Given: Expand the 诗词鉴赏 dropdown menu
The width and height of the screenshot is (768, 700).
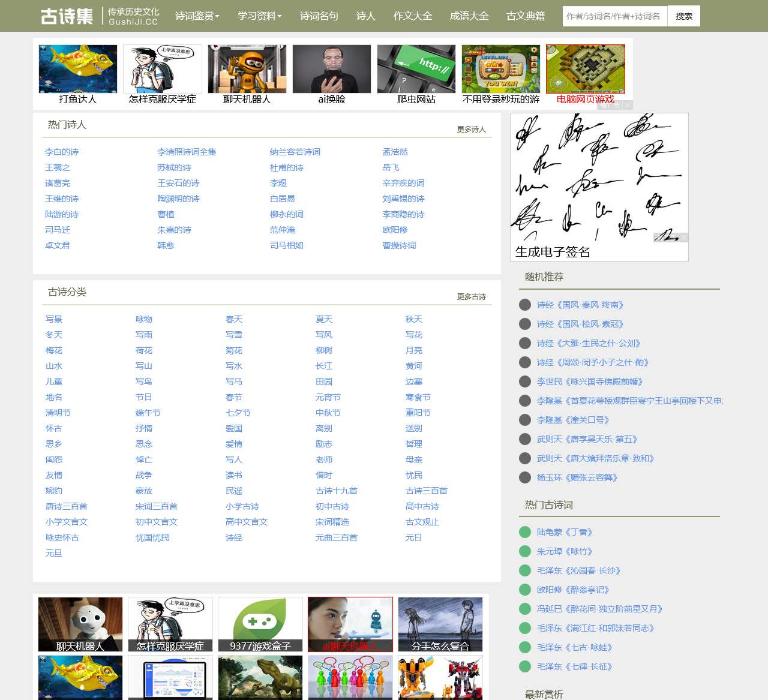Looking at the screenshot, I should [x=197, y=16].
